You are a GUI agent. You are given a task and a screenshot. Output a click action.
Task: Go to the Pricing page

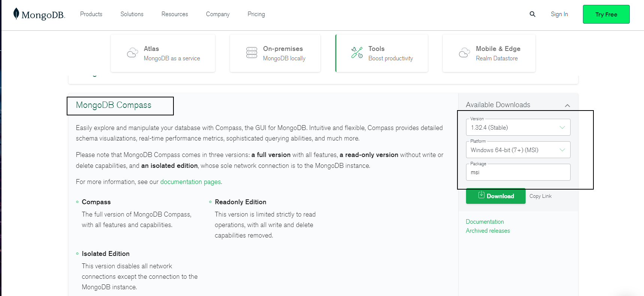click(256, 14)
